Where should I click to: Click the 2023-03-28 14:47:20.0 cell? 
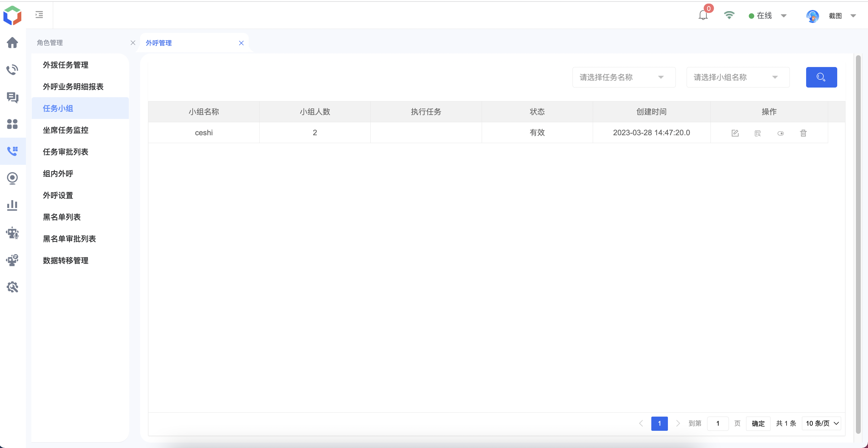(651, 133)
